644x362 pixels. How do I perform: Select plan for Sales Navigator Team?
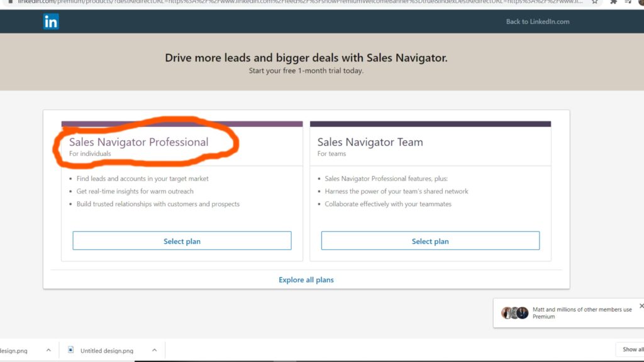pos(430,241)
